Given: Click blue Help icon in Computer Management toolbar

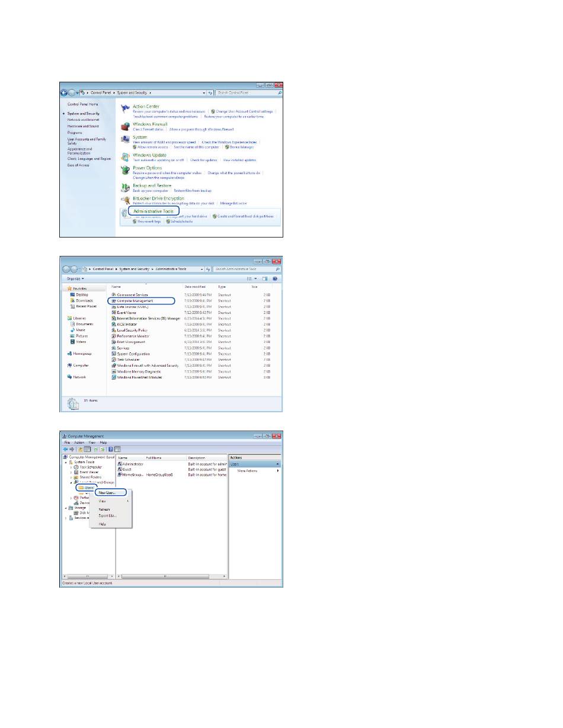Looking at the screenshot, I should [x=110, y=449].
